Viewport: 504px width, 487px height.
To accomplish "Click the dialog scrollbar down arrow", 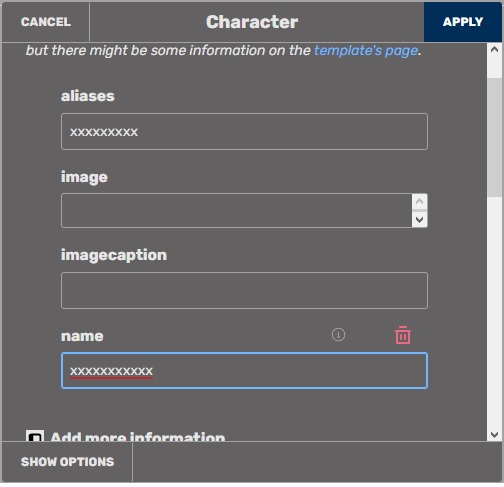I will [x=495, y=434].
